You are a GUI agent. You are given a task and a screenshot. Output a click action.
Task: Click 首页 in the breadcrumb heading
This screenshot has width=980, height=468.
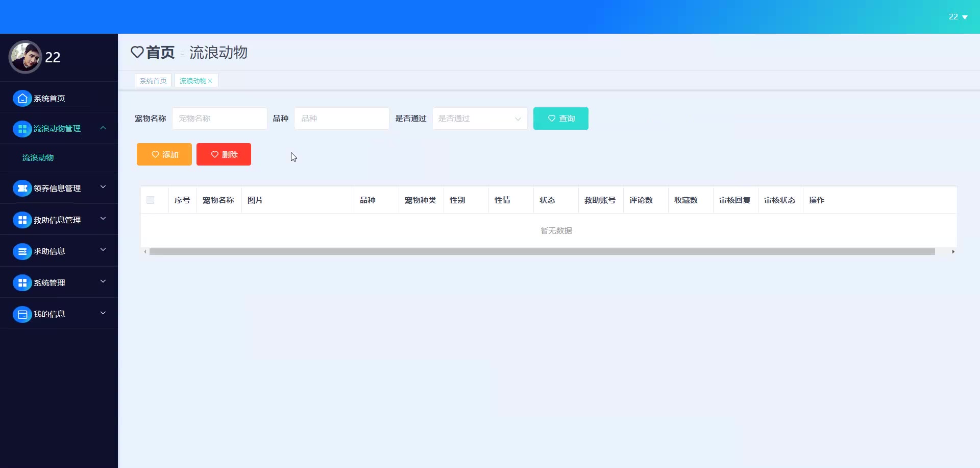click(x=160, y=52)
